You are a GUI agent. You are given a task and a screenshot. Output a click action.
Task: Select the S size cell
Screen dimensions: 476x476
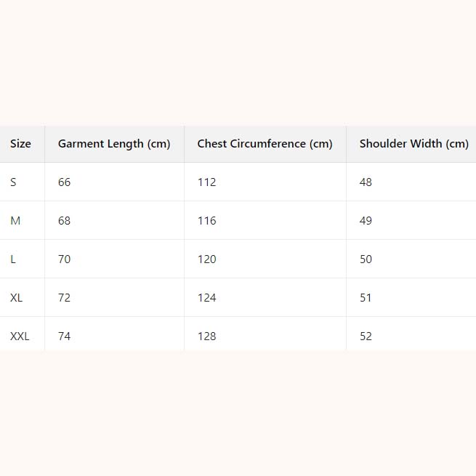(x=13, y=182)
